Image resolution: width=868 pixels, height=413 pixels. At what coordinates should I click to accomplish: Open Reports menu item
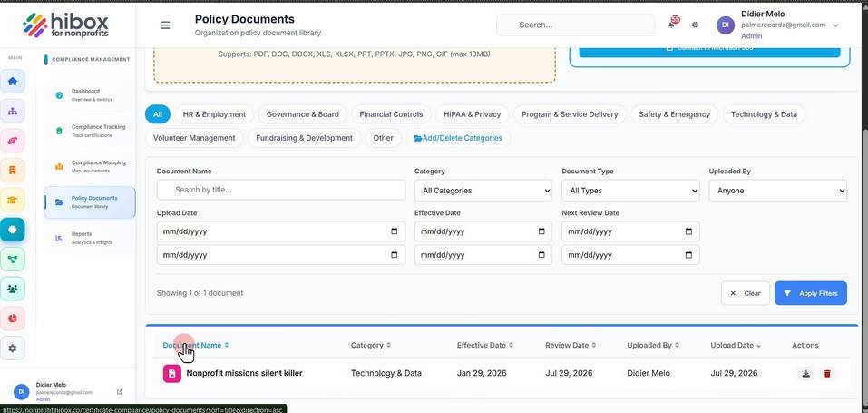[x=90, y=239]
